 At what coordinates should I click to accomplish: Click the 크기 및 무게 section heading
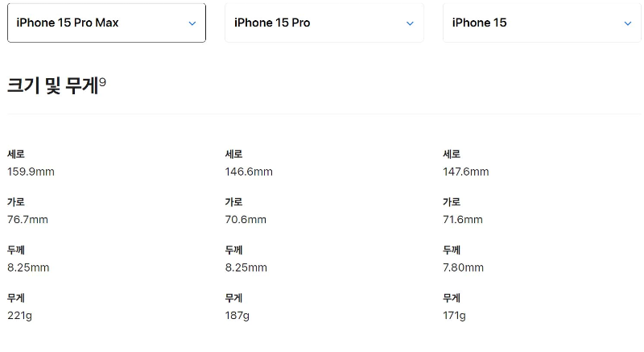(53, 86)
